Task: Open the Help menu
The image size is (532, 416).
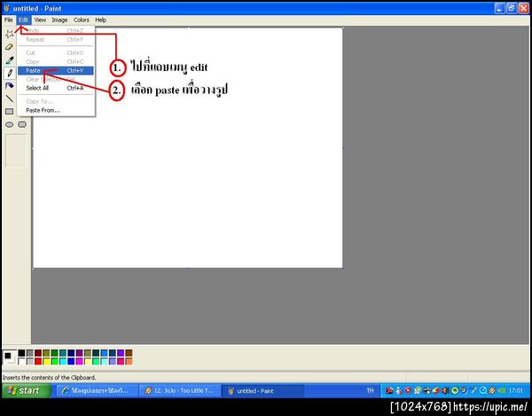Action: tap(101, 20)
